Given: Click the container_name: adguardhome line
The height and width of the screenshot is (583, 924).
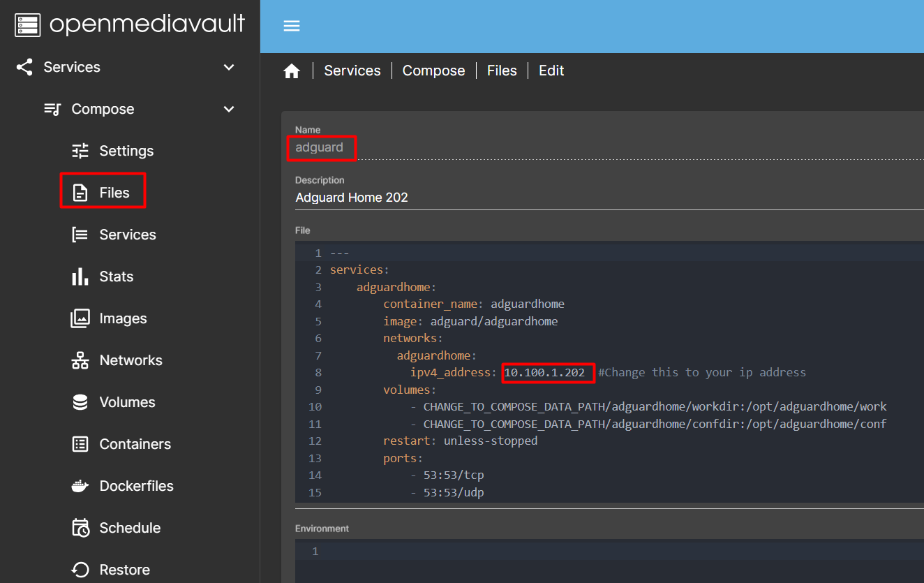Looking at the screenshot, I should [x=474, y=304].
